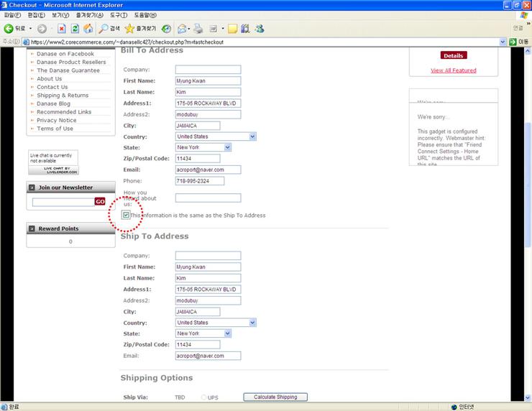This screenshot has height=411, width=532.
Task: Click the Ship To Zip/Postal Code field
Action: (198, 345)
